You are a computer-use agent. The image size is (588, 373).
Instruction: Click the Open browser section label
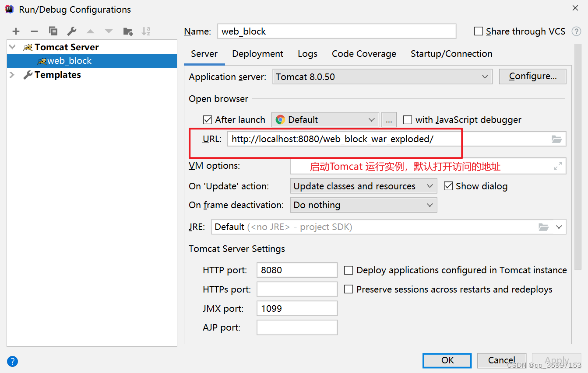[x=218, y=99]
